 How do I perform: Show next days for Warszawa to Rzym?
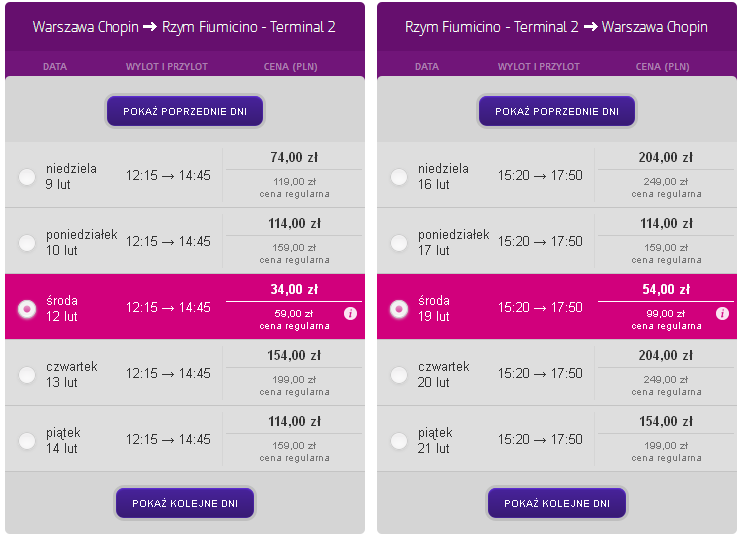[185, 503]
